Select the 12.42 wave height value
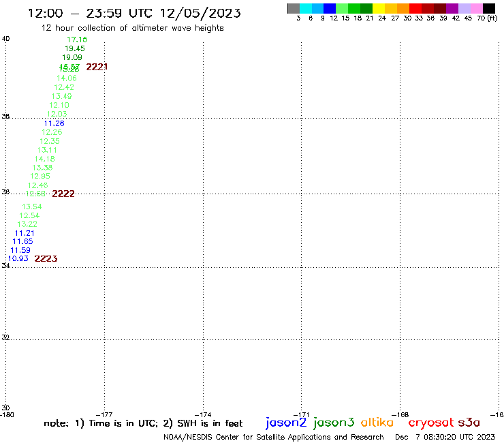 tap(64, 87)
